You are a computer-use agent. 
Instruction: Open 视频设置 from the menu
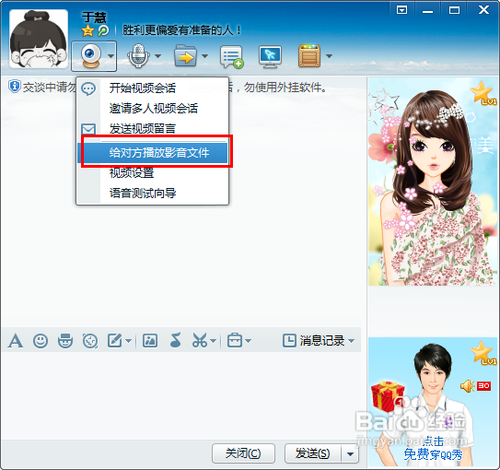(153, 173)
